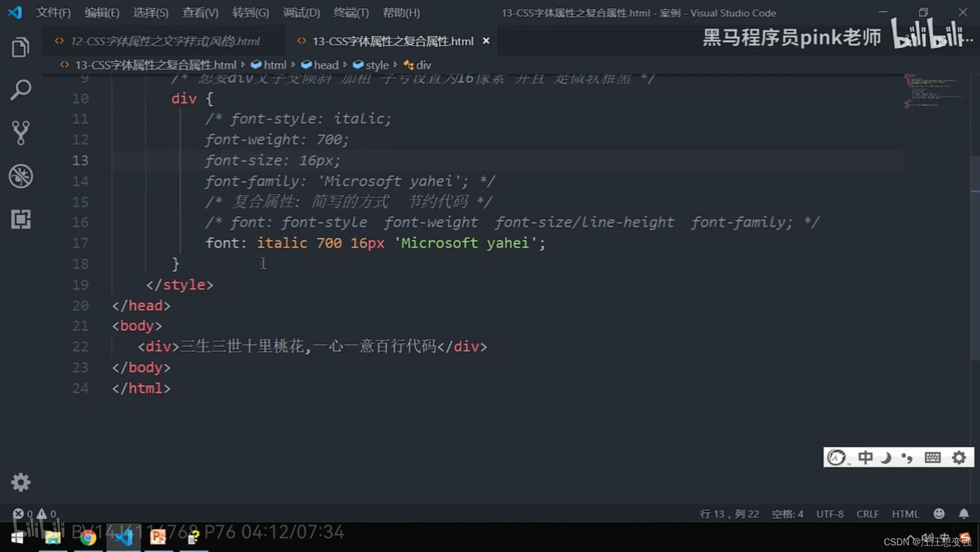Click the closing html tag on line 24
Viewport: 980px width, 552px height.
click(x=141, y=388)
